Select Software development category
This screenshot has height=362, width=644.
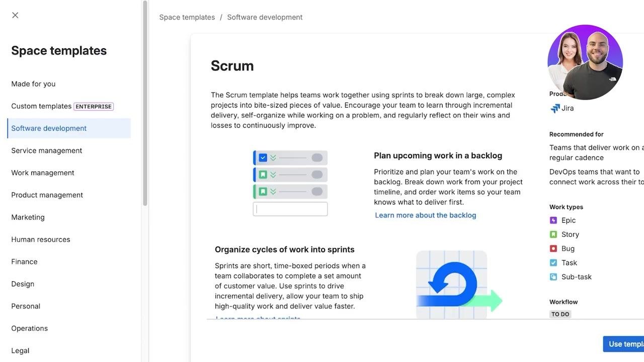coord(69,128)
